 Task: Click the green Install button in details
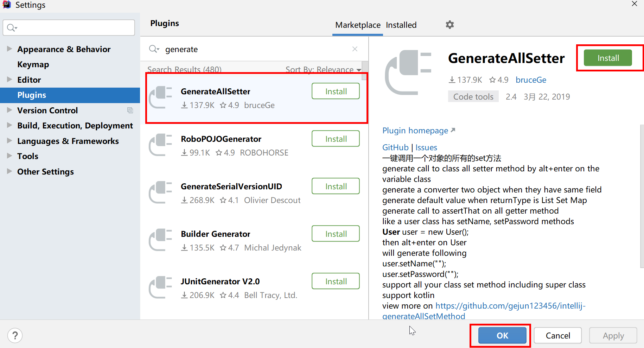(608, 58)
